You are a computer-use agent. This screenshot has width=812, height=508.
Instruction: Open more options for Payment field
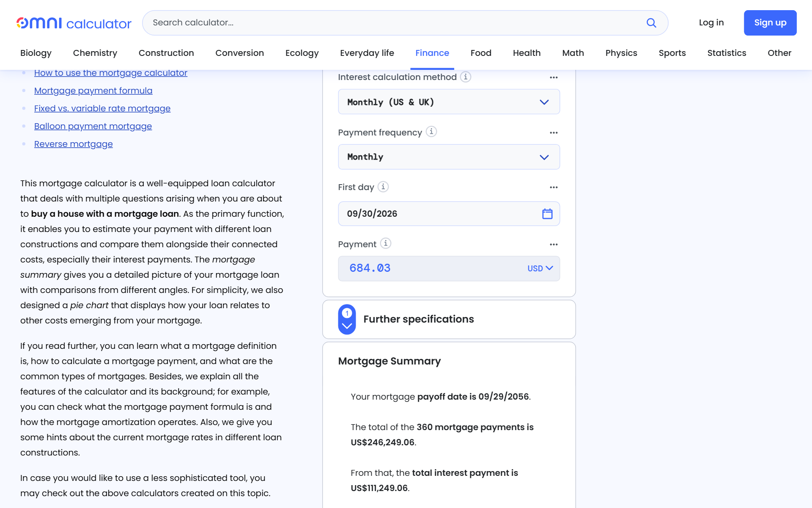tap(554, 244)
